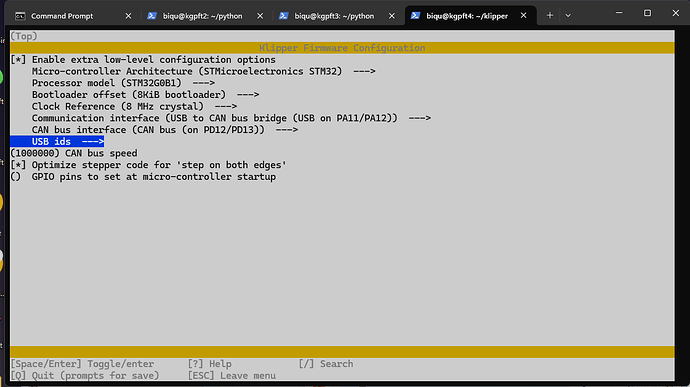Viewport: 690px width, 387px height.
Task: Close the terminal window
Action: pyautogui.click(x=675, y=13)
